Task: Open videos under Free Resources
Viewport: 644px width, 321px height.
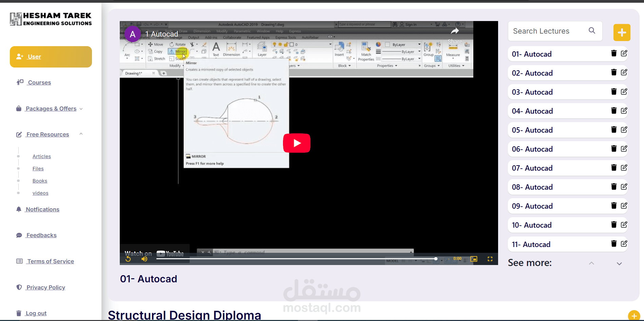Action: click(x=40, y=193)
